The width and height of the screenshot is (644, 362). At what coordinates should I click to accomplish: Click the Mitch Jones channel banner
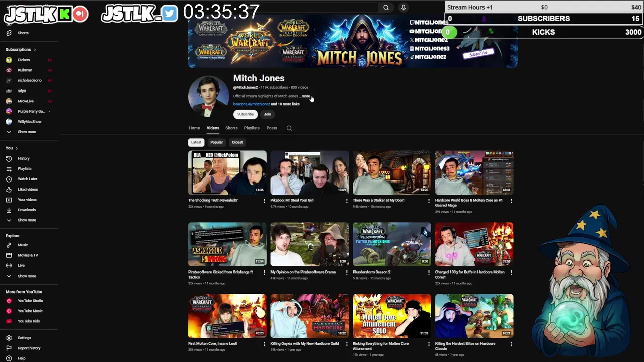[353, 41]
